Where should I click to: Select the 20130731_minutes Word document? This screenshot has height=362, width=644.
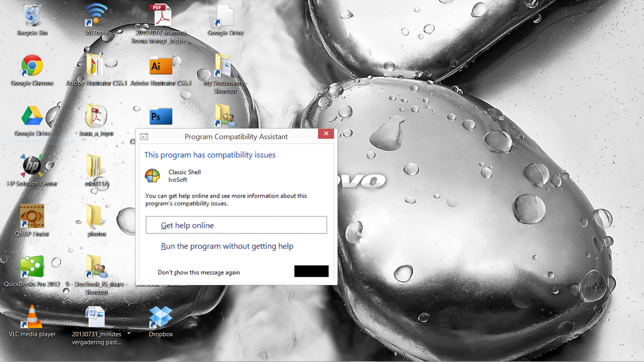[x=96, y=317]
